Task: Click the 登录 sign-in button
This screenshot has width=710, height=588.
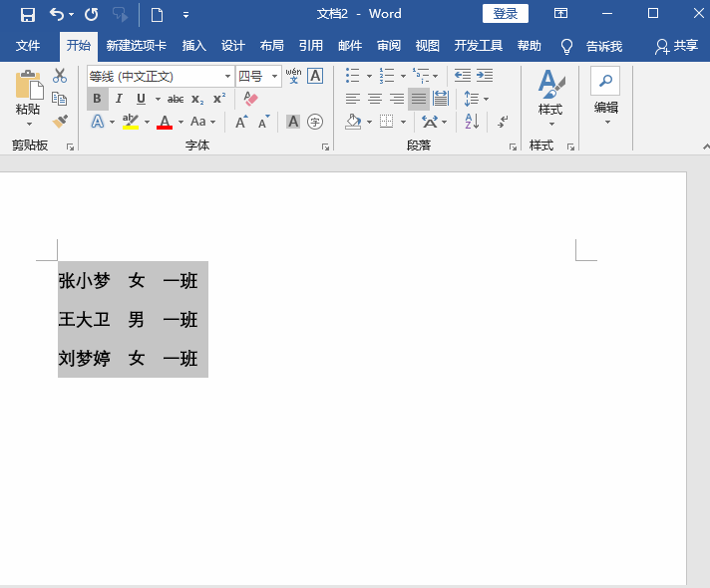Action: pos(506,14)
